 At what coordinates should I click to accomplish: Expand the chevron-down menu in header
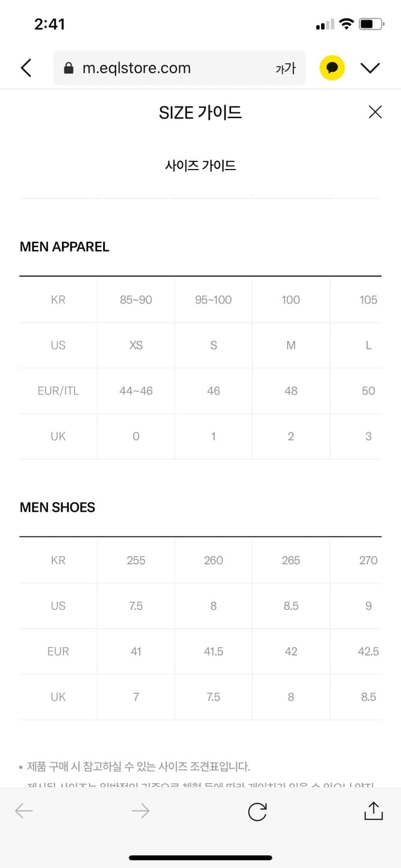point(370,68)
